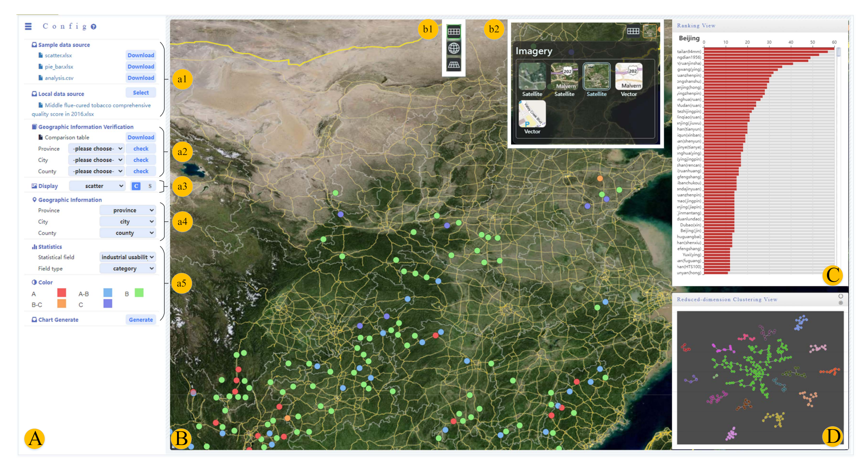Click Select for Local data source
Viewport: 868px width, 466px height.
[x=141, y=93]
